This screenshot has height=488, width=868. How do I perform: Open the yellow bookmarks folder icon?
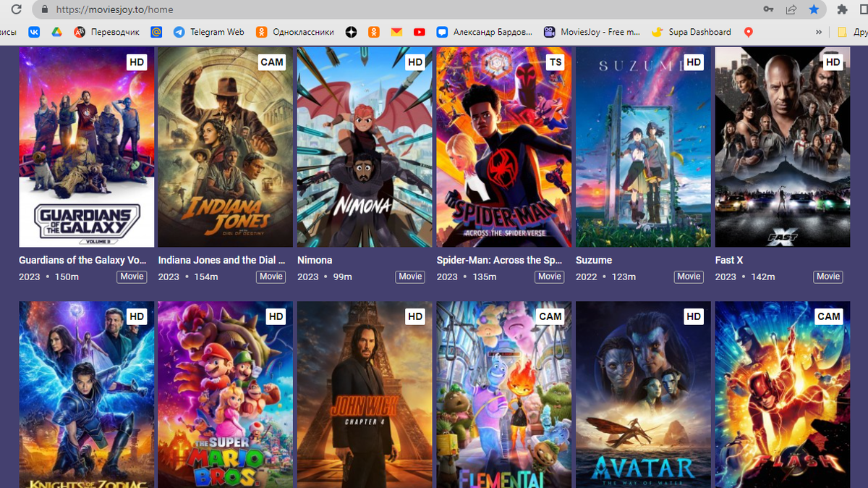842,32
